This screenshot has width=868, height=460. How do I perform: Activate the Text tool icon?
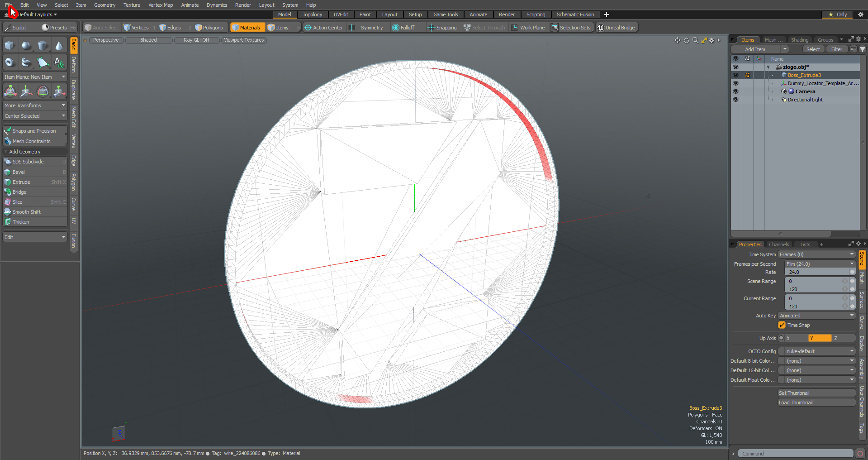click(x=59, y=62)
